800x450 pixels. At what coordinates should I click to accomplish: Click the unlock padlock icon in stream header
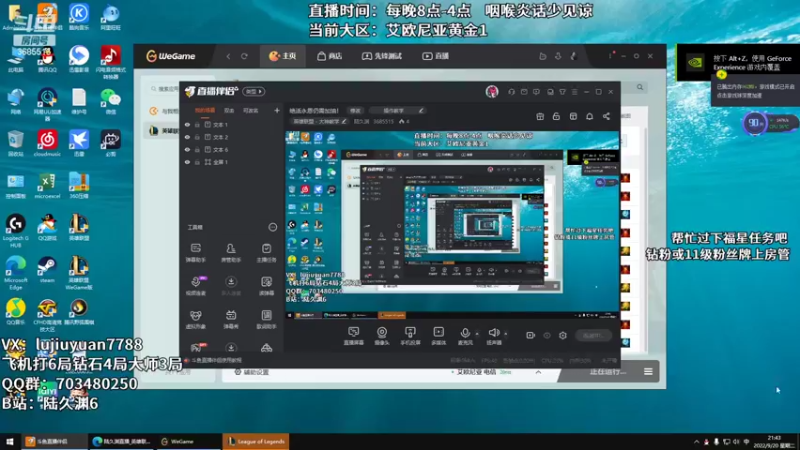pos(556,116)
